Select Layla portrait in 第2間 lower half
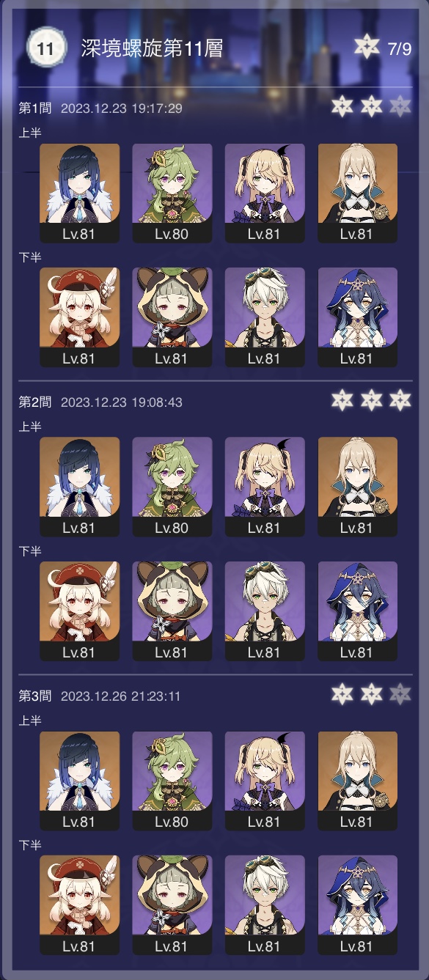The height and width of the screenshot is (980, 429). (358, 611)
